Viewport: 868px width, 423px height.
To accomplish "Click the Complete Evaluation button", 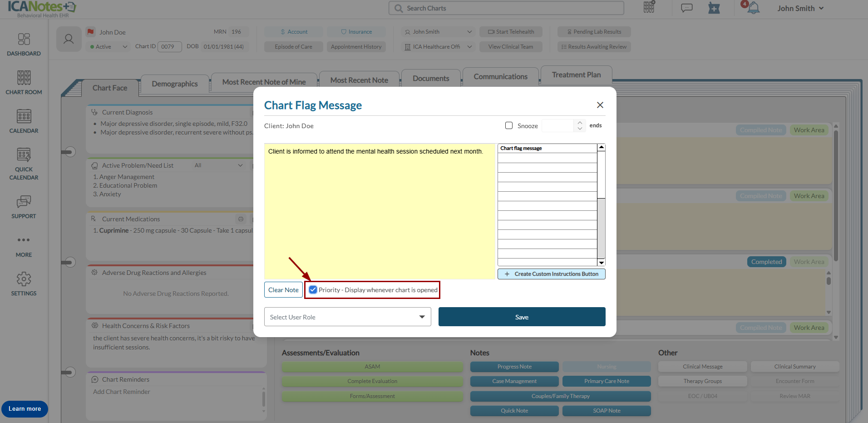I will [x=372, y=381].
